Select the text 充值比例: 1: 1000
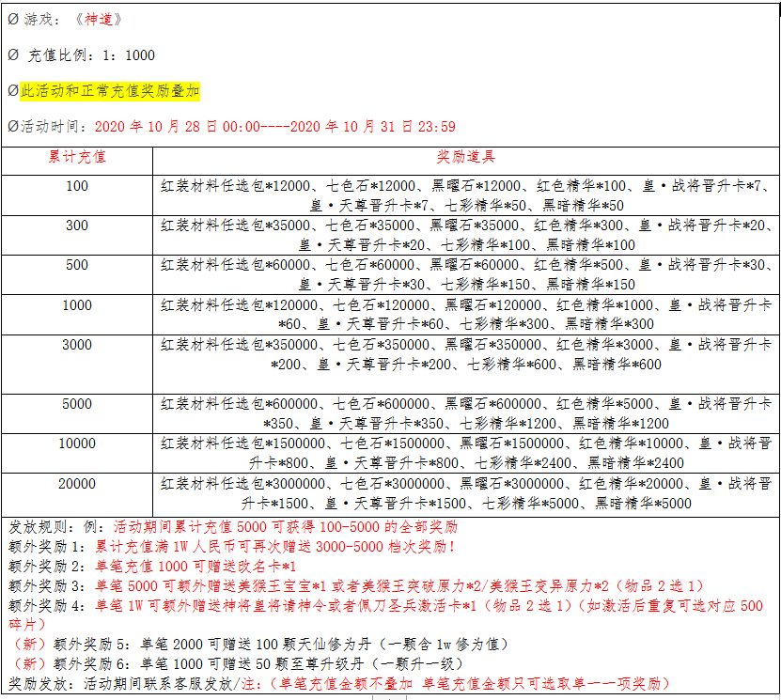 [91, 55]
